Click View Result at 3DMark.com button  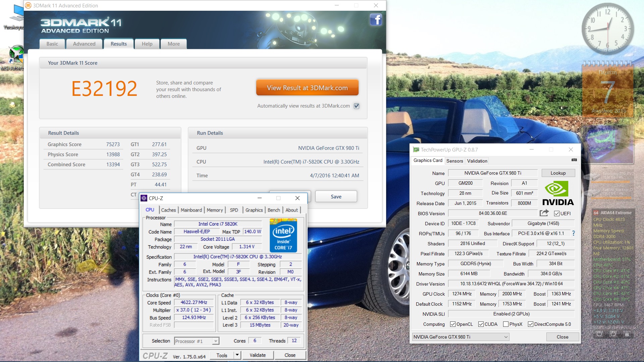coord(307,88)
